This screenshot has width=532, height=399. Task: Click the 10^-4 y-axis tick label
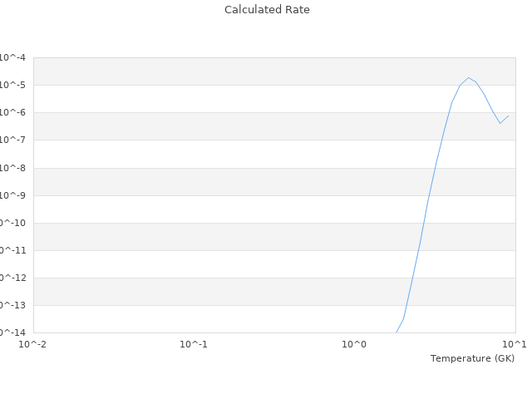point(12,57)
